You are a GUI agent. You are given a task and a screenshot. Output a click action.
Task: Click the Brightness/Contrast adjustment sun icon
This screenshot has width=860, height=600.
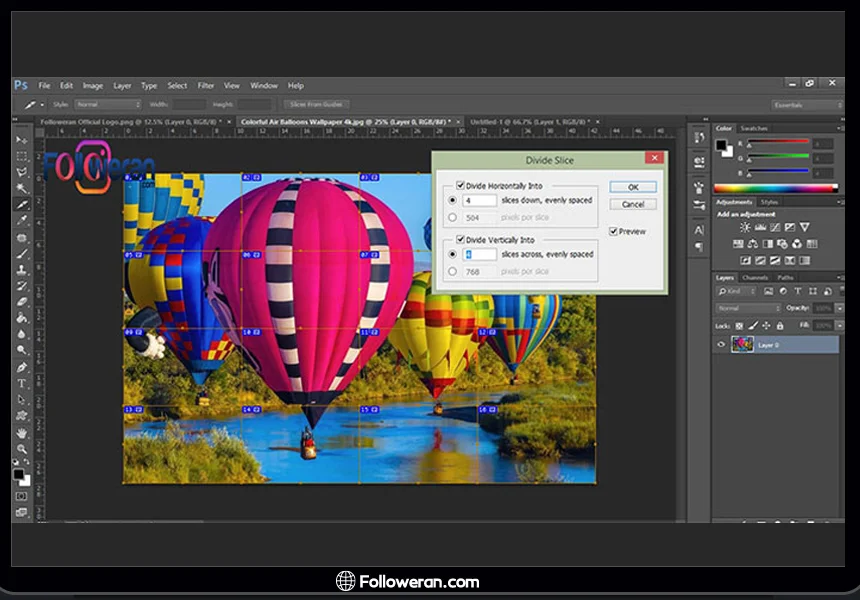pos(744,228)
